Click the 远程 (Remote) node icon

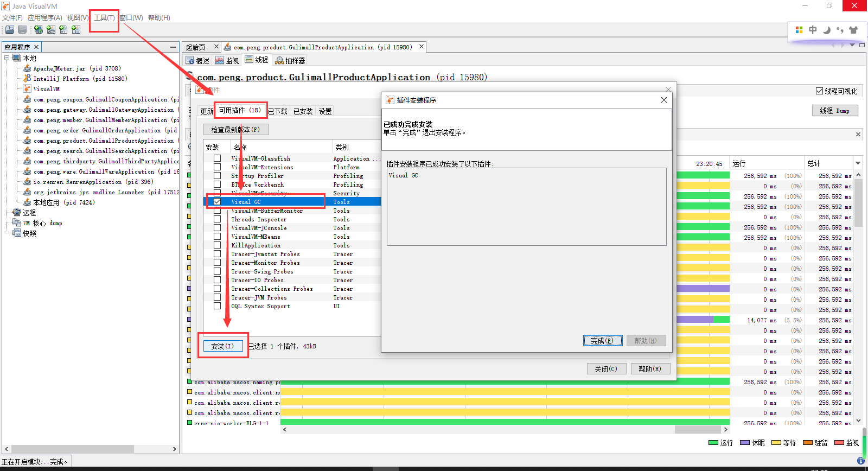tap(17, 213)
